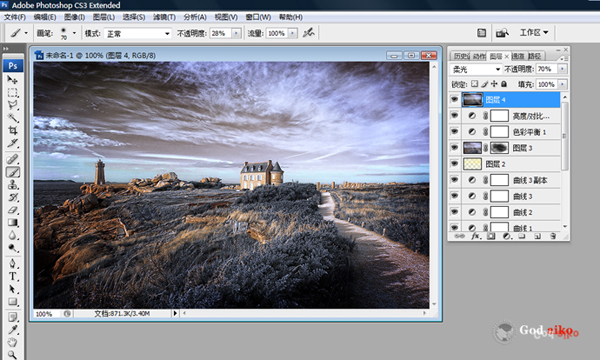Hide the 亮度/对比 adjustment layer

tap(455, 116)
